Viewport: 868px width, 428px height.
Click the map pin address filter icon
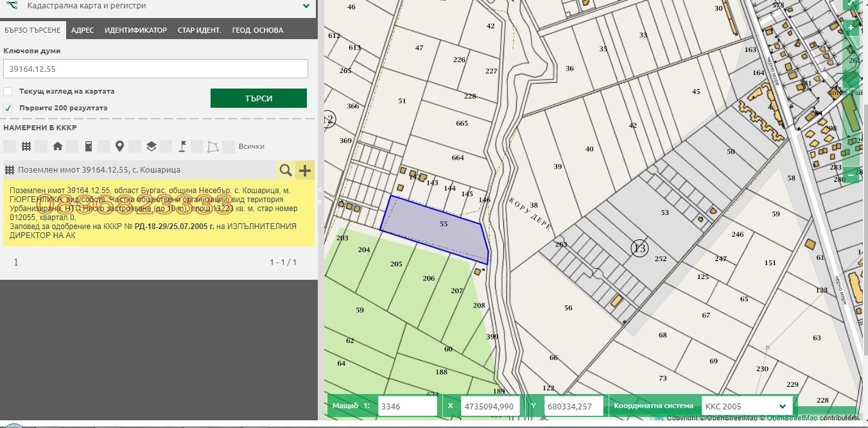coord(119,146)
